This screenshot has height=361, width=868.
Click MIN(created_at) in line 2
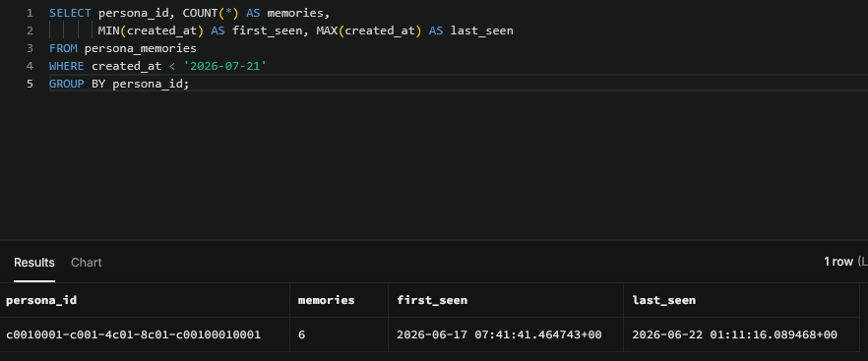(152, 30)
